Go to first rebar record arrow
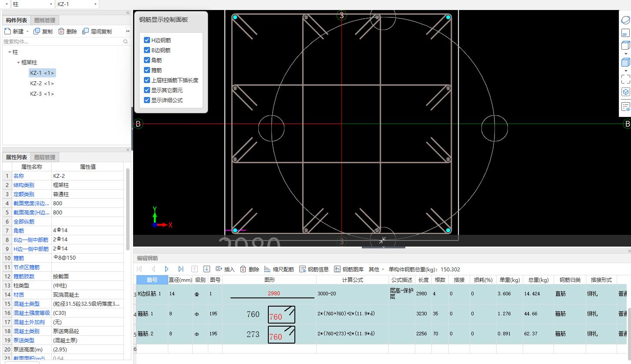 point(140,269)
